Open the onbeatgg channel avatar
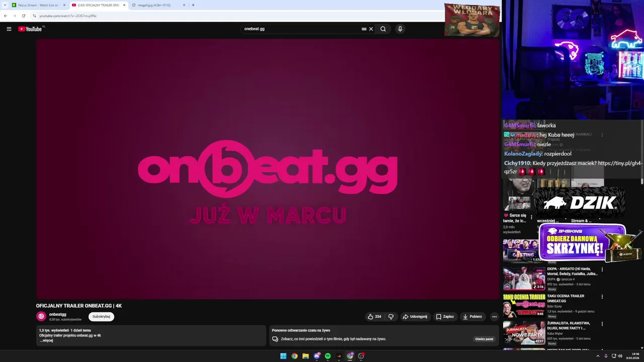 [41, 316]
